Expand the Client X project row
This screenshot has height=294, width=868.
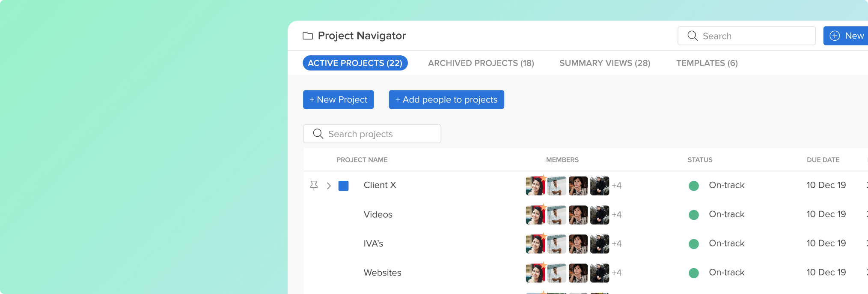tap(329, 186)
